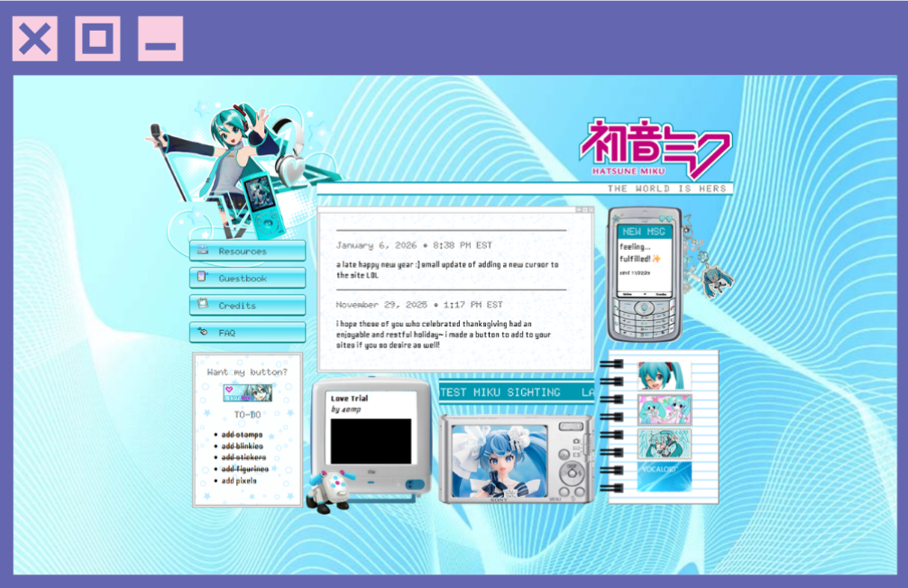Click the 'add stamps' crossed-out item

(242, 435)
